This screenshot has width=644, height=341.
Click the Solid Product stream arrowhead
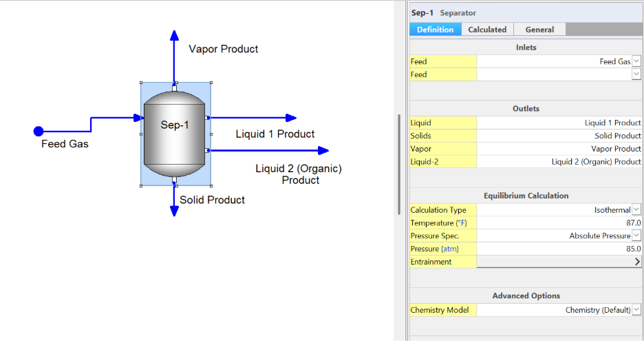pyautogui.click(x=174, y=211)
